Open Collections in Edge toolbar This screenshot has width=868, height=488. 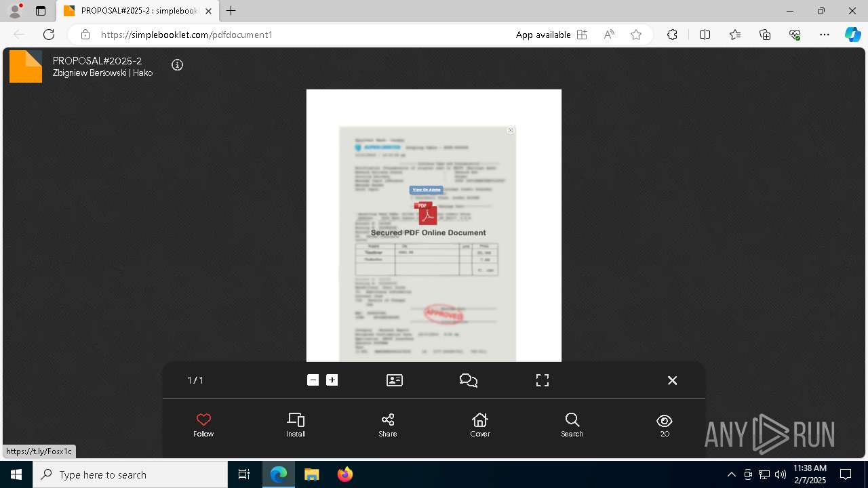pyautogui.click(x=765, y=35)
